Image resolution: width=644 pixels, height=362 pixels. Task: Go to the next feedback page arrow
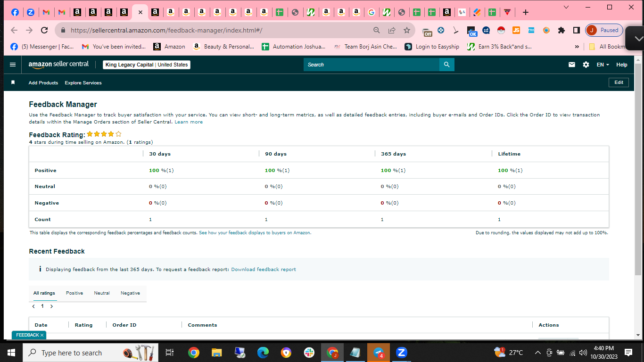pos(51,306)
